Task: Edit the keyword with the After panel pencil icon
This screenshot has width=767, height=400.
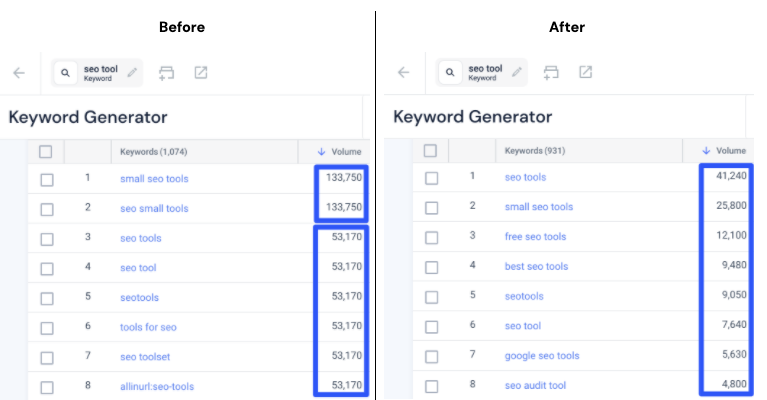Action: click(x=517, y=72)
